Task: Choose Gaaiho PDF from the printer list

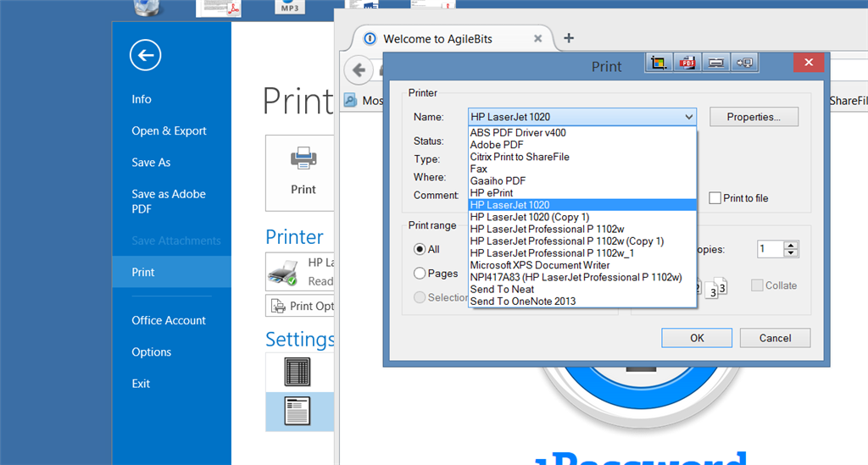Action: point(581,180)
